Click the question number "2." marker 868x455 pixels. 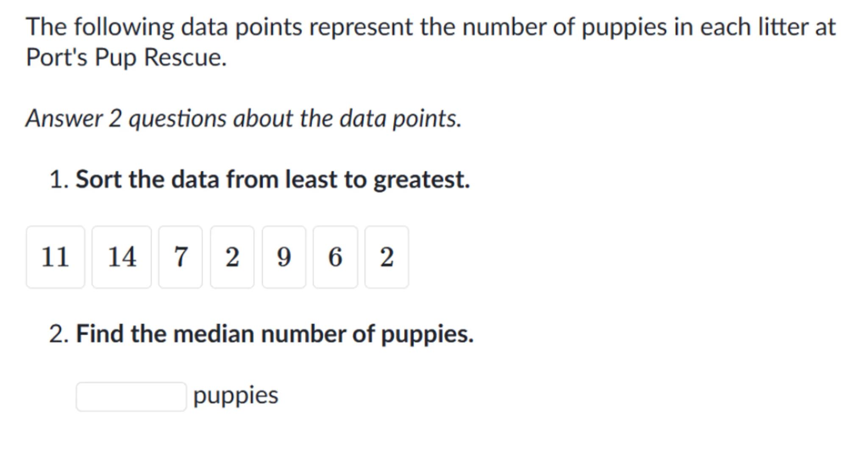coord(59,334)
